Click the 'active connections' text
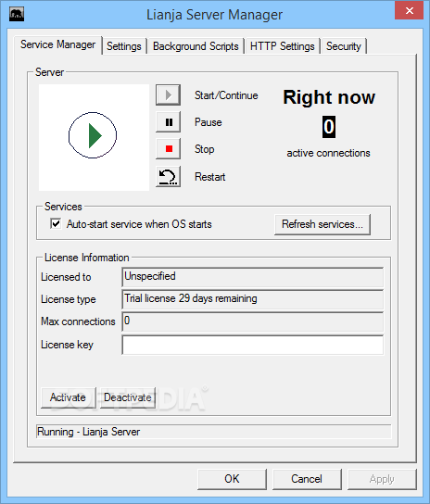Viewport: 430px width, 504px height. coord(328,153)
